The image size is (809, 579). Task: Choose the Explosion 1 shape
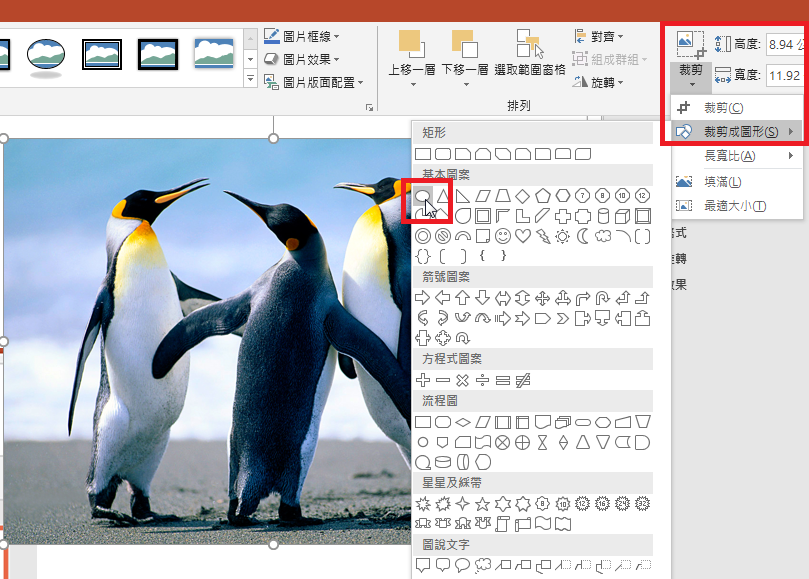tap(423, 504)
